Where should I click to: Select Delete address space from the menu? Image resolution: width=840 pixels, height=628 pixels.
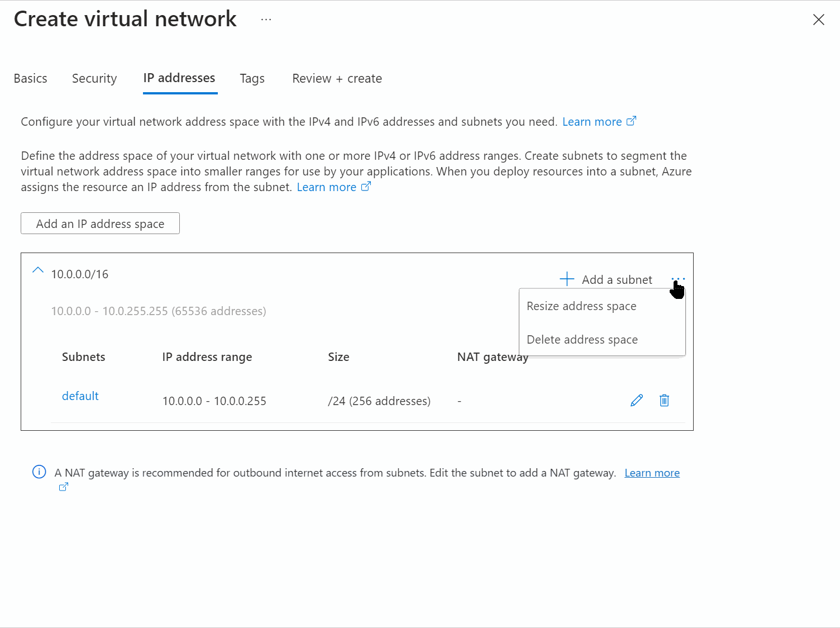(582, 339)
